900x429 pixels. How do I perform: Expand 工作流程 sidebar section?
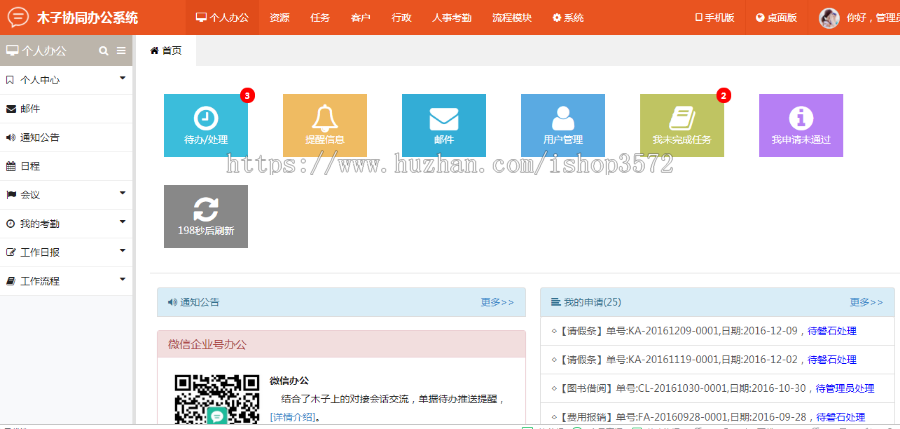click(x=66, y=281)
